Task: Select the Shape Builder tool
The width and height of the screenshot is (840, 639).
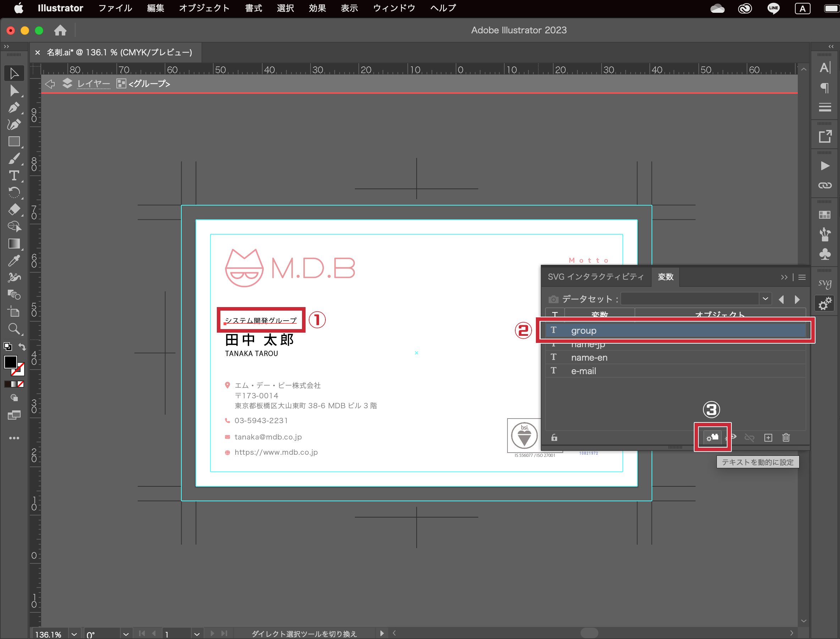Action: (x=14, y=226)
